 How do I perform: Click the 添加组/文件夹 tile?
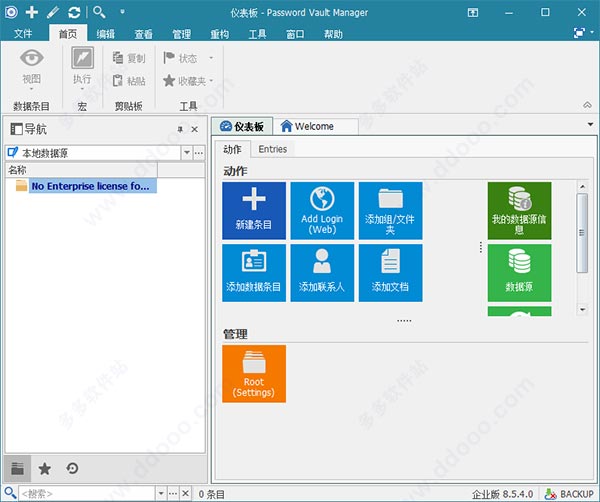click(390, 211)
